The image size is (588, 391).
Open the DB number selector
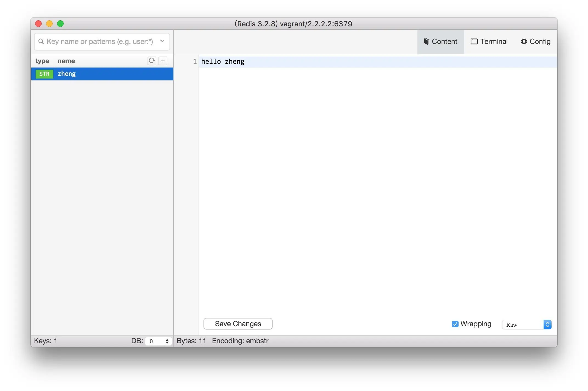coord(159,341)
